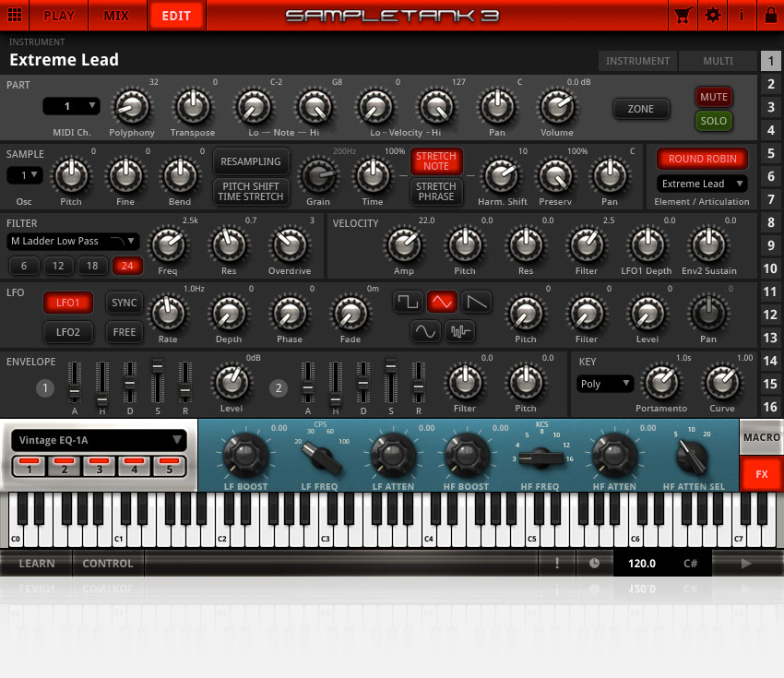Viewport: 784px width, 678px height.
Task: Open the info icon in the top bar
Action: (743, 15)
